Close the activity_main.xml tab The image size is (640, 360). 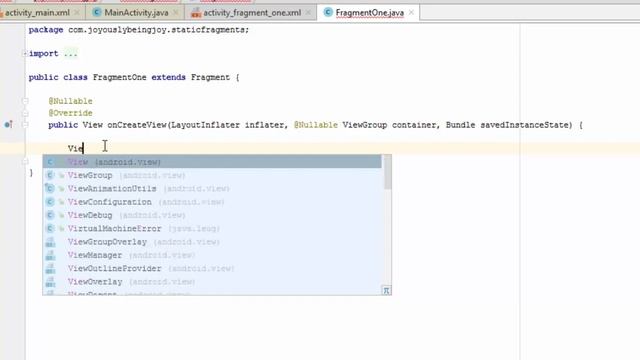77,13
